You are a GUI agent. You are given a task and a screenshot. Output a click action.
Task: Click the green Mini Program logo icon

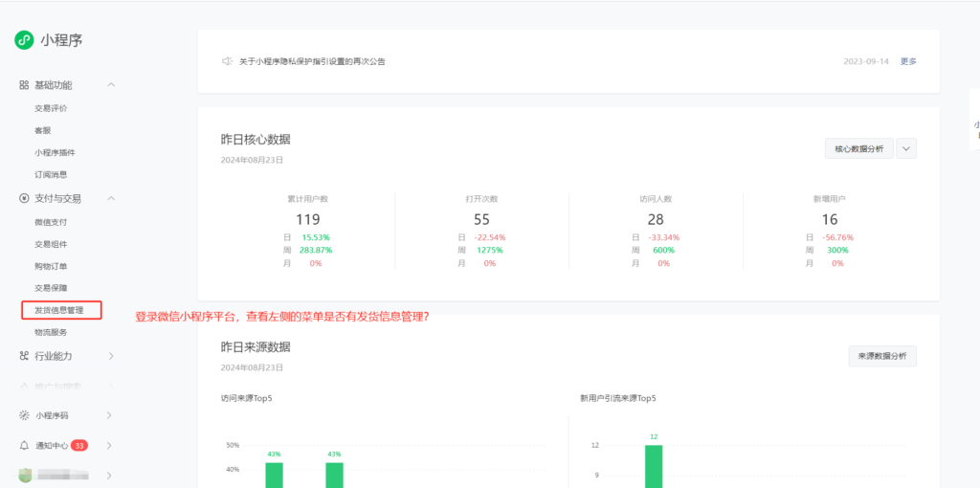point(24,39)
